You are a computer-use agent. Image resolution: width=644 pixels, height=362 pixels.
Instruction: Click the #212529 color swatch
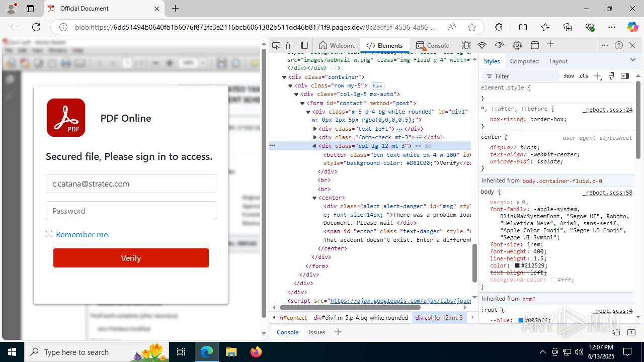(517, 265)
